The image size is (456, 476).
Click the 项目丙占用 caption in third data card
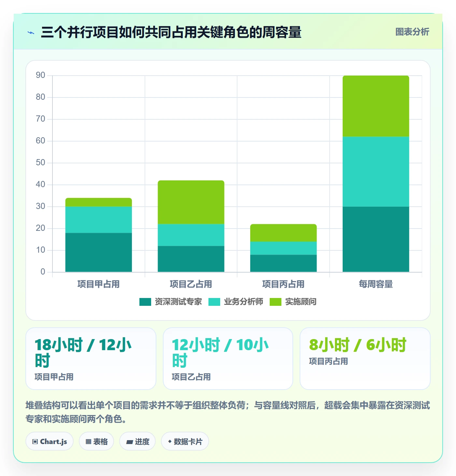[x=328, y=361]
